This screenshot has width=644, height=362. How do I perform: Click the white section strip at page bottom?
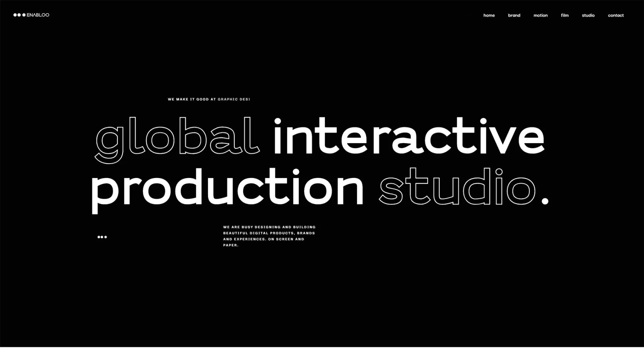pos(322,354)
